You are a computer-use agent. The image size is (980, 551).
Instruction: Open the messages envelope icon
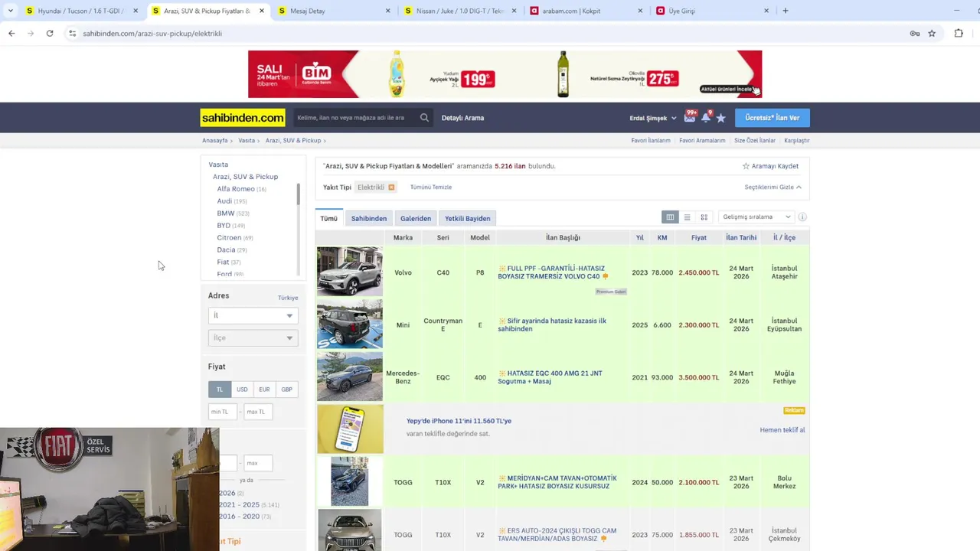pyautogui.click(x=690, y=117)
